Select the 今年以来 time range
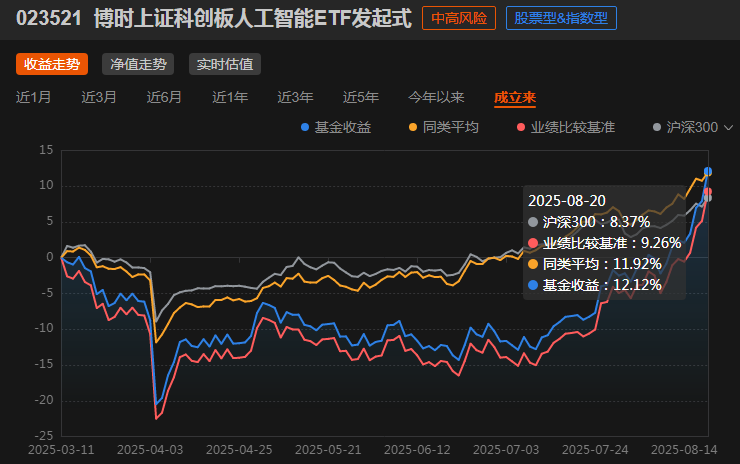The width and height of the screenshot is (740, 464). (436, 97)
